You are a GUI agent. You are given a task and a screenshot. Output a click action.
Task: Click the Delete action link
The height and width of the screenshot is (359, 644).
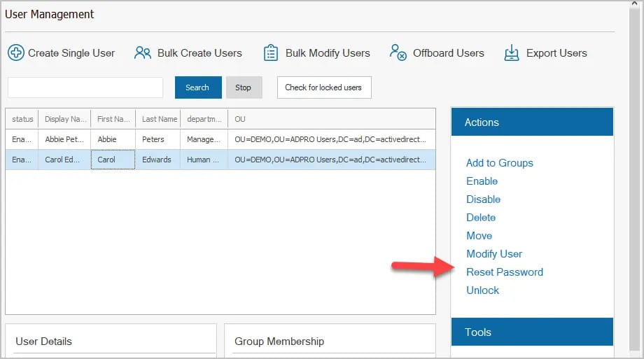coord(481,217)
